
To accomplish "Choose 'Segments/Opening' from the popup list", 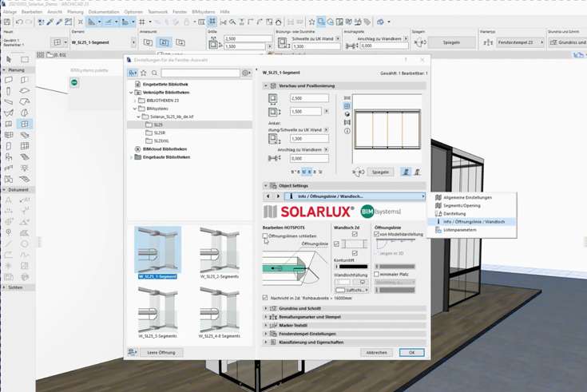I will tap(462, 205).
